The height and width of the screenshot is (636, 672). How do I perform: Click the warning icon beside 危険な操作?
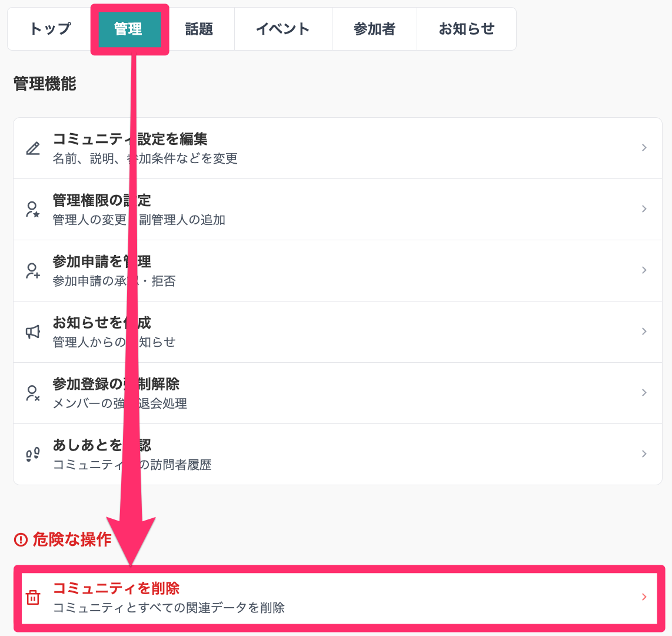21,539
